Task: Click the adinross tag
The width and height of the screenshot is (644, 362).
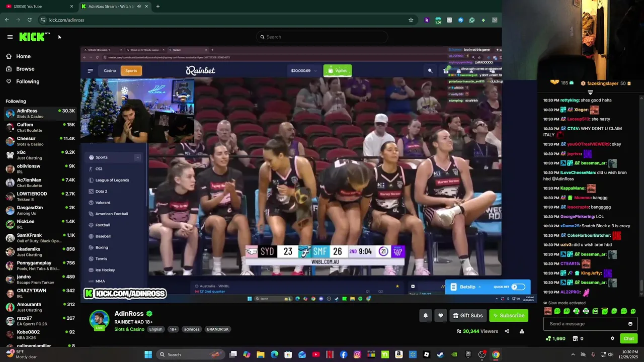Action: click(192, 329)
